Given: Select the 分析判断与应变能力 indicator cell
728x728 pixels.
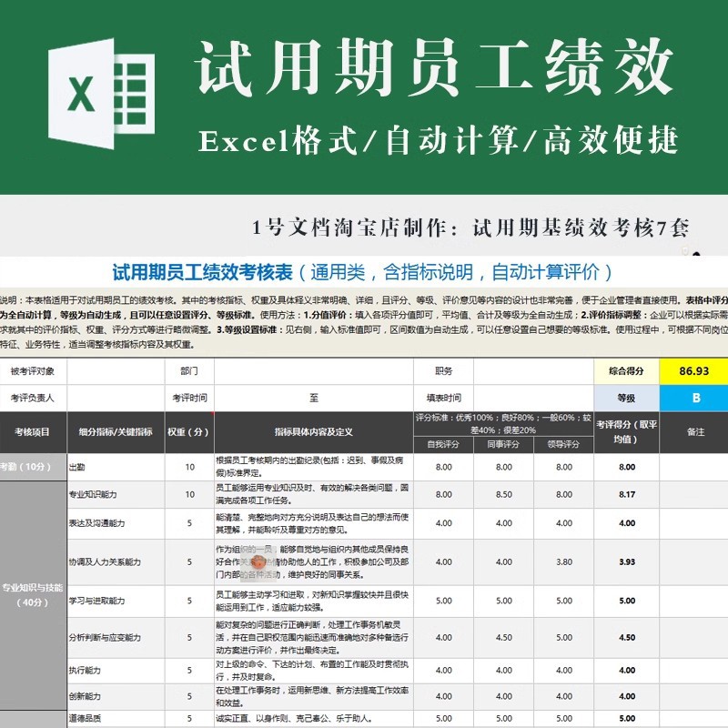Looking at the screenshot, I should 116,638.
